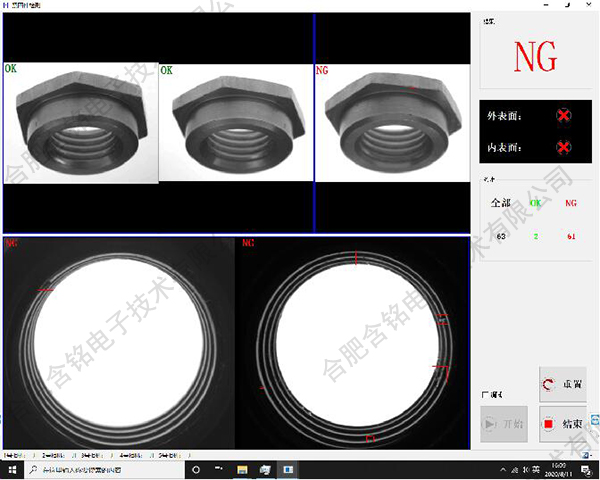Click the red X beside 外表面
Screen dimensions: 600x480
(563, 116)
